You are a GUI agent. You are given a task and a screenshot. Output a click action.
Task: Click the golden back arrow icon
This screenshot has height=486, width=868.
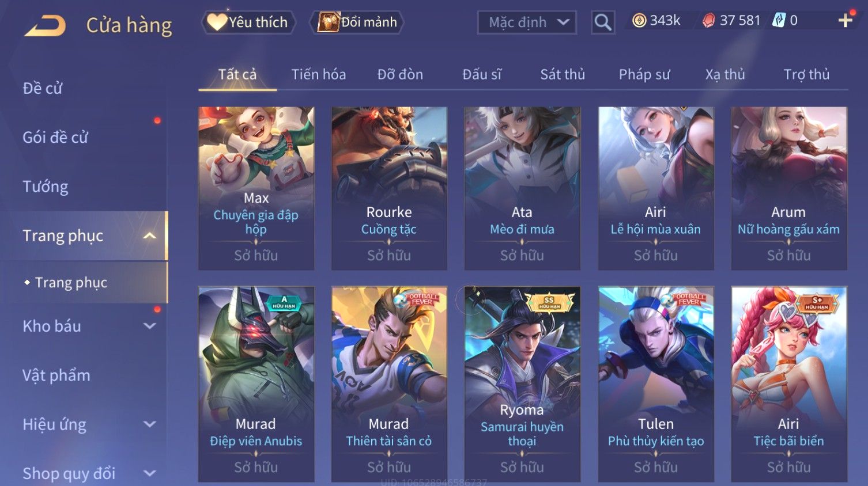pyautogui.click(x=45, y=26)
